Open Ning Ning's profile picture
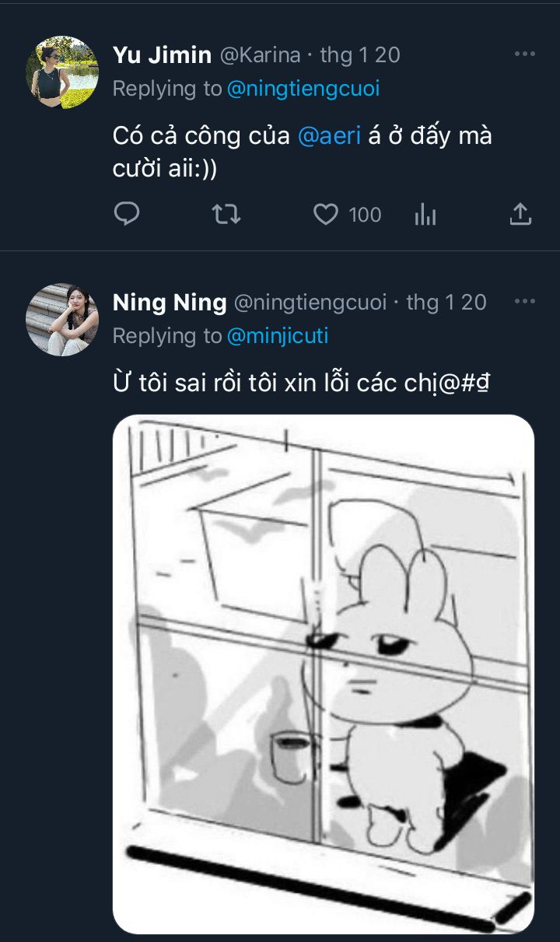560x942 pixels. pos(62,320)
